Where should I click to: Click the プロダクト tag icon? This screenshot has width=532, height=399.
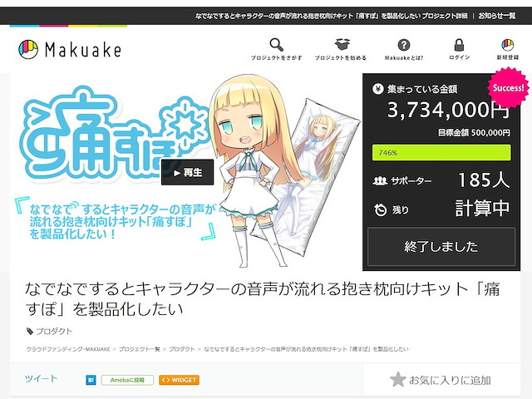(x=30, y=331)
